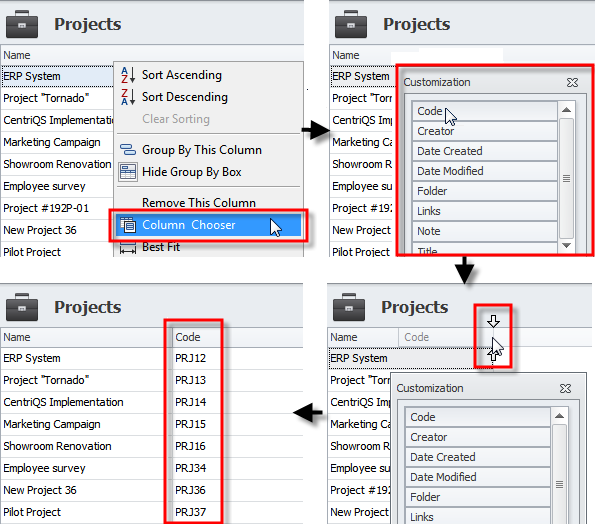Close the lower Customization window

click(565, 388)
